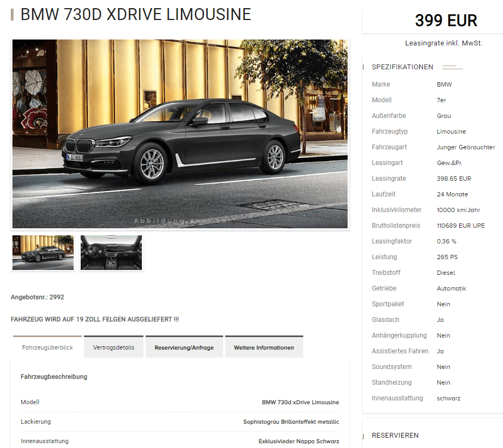Click the RESERVIEREN section heading

coord(395,435)
